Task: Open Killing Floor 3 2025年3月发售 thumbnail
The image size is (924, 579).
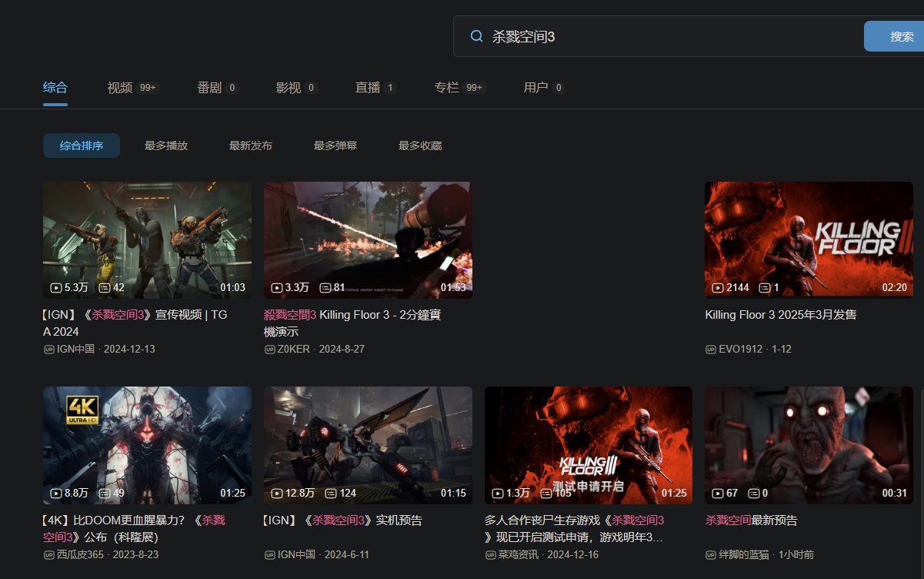Action: (809, 240)
